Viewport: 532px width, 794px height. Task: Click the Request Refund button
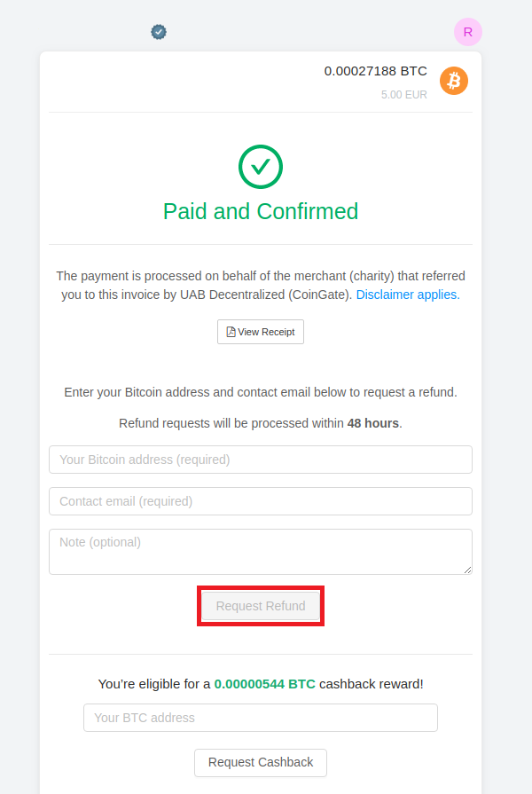261,606
